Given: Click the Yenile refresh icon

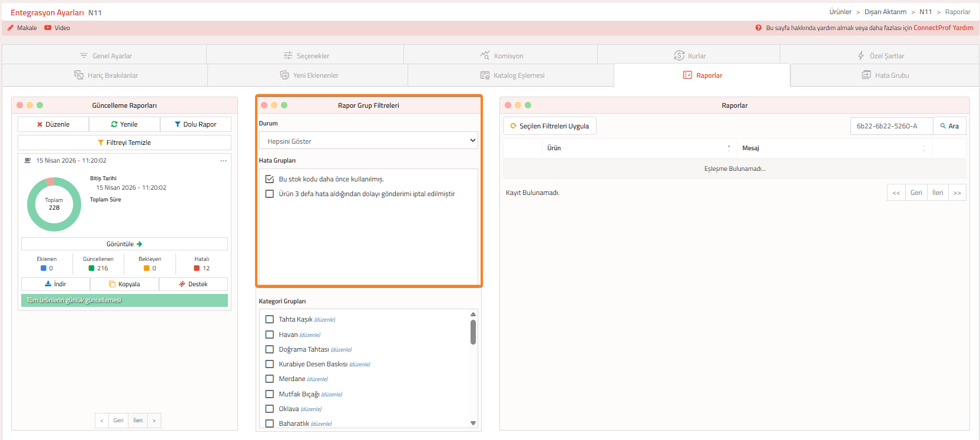Looking at the screenshot, I should coord(114,124).
